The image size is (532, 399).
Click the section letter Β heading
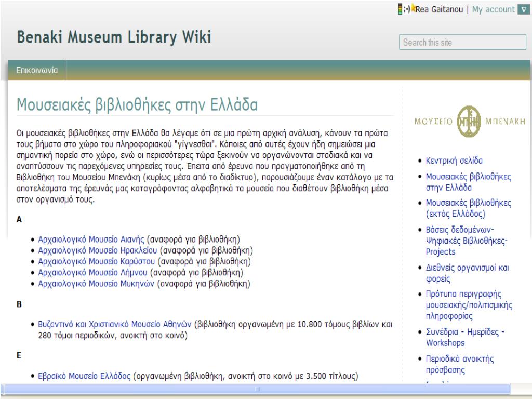coord(19,304)
